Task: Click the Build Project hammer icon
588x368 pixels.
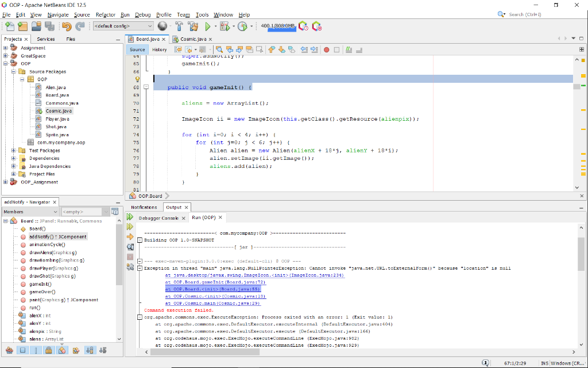Action: pos(179,26)
